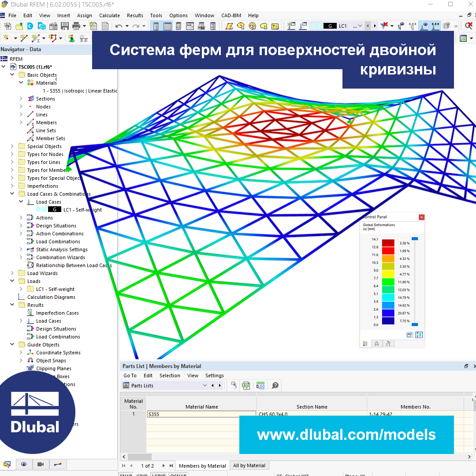The image size is (476, 476).
Task: Click the yellow 9.0 legend color swatch
Action: [388, 274]
